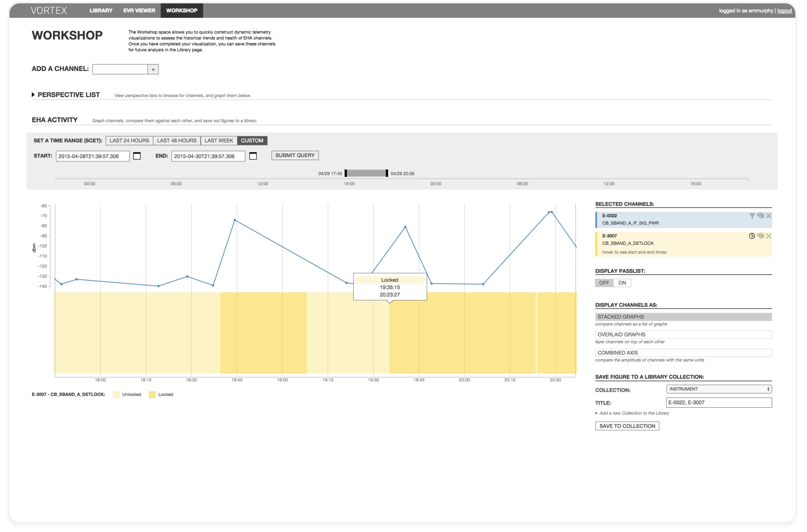
Task: Open the START date calendar picker
Action: click(137, 156)
